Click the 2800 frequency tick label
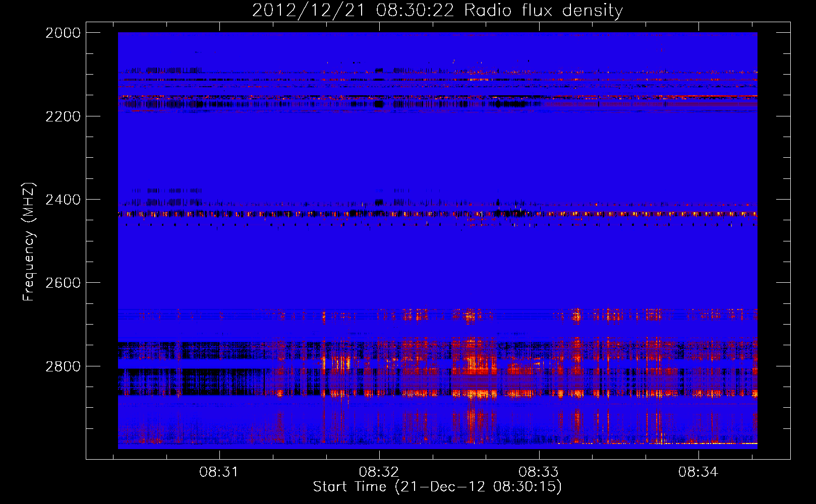 tap(63, 366)
